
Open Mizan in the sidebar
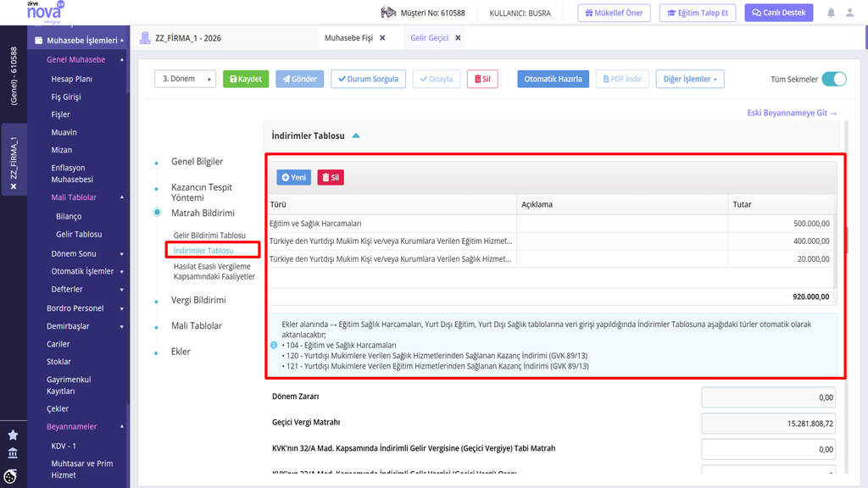click(61, 150)
